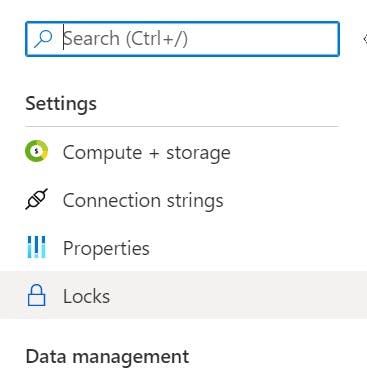The height and width of the screenshot is (379, 367).
Task: Select the Locks menu entry
Action: click(86, 296)
